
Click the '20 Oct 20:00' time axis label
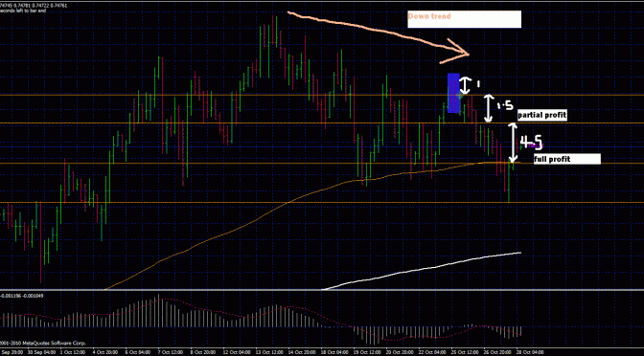tap(400, 352)
